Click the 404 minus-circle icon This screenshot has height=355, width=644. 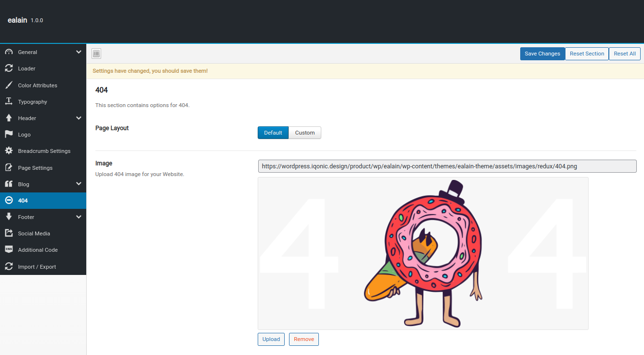[9, 201]
